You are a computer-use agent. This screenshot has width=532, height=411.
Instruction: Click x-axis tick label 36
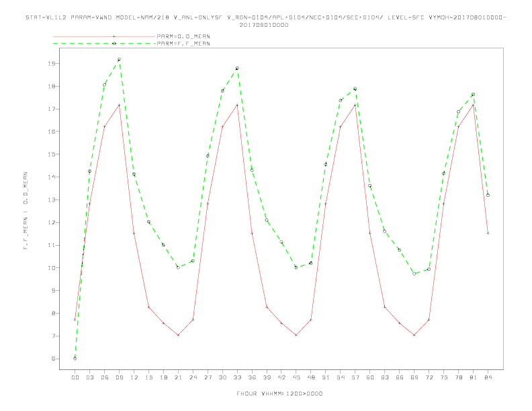tap(252, 377)
